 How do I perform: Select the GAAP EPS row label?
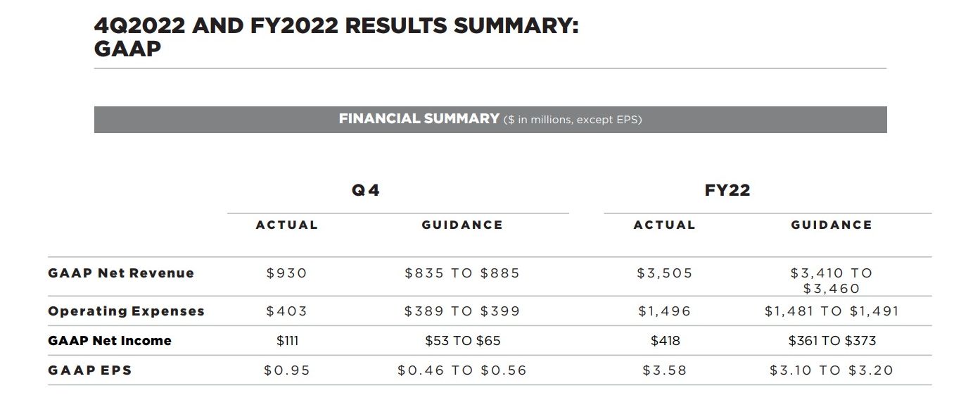90,370
